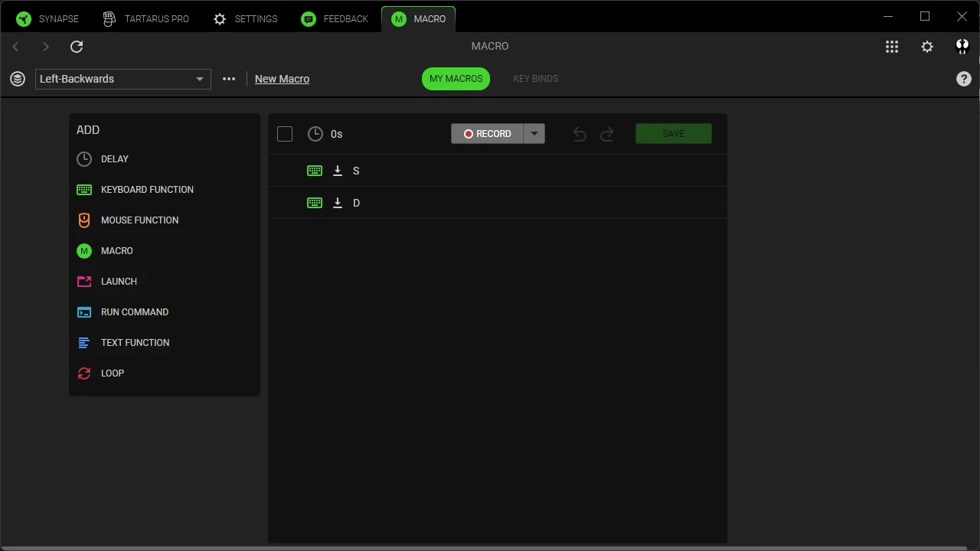Click the Mouse Function mouse icon
The width and height of the screenshot is (980, 551).
coord(84,220)
